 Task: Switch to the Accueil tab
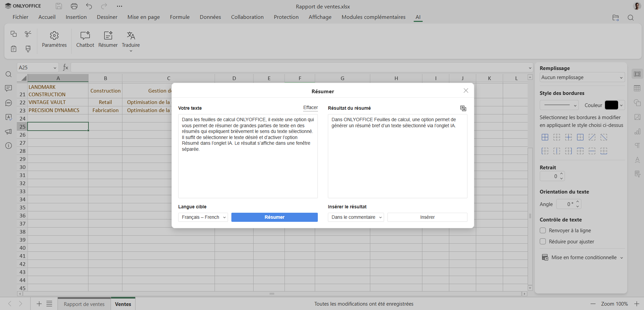[x=47, y=17]
